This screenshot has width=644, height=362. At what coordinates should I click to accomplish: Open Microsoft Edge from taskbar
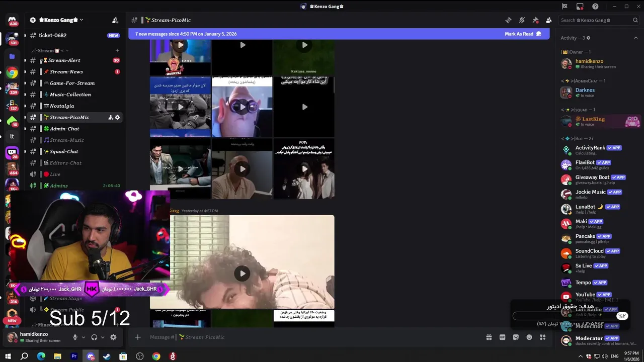pos(41,356)
